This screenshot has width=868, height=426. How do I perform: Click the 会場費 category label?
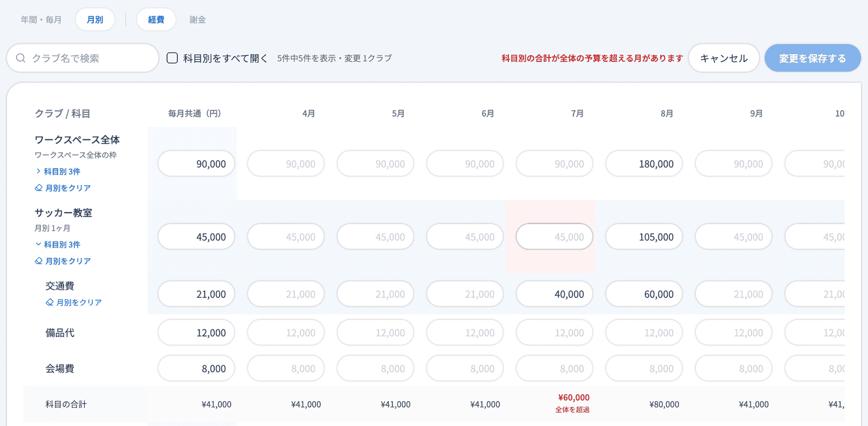60,368
